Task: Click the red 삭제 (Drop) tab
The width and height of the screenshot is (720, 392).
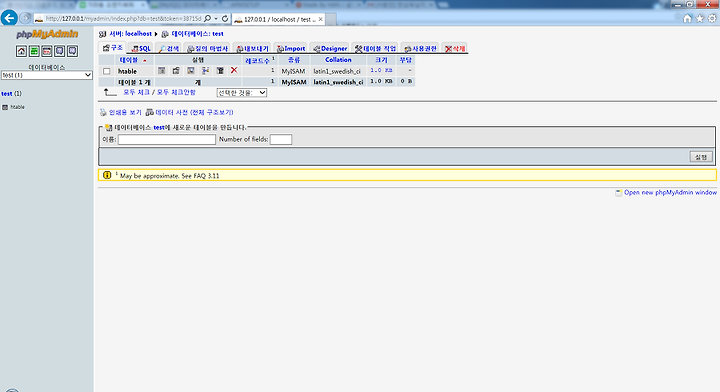Action: [455, 48]
